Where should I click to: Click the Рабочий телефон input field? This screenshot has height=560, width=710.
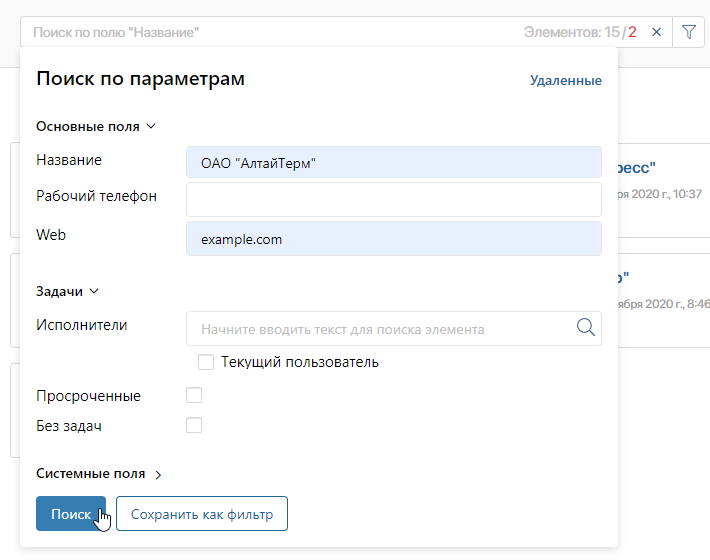pos(393,200)
